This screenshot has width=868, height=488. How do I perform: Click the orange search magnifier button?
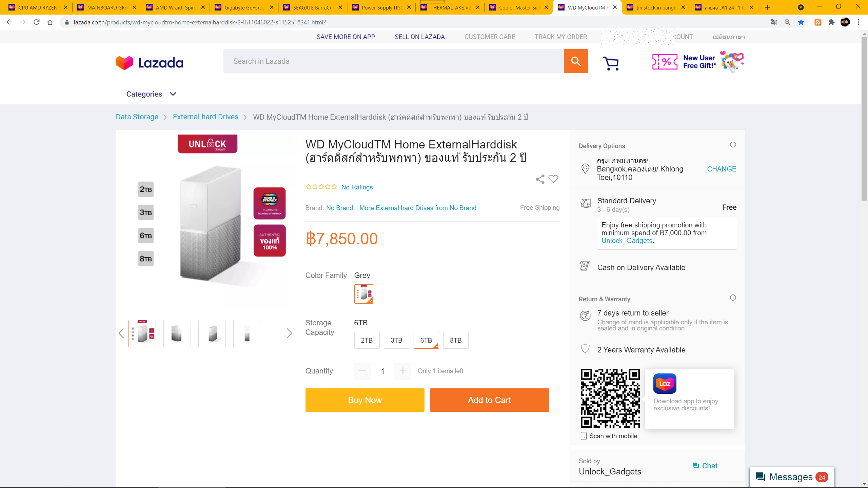pyautogui.click(x=576, y=61)
